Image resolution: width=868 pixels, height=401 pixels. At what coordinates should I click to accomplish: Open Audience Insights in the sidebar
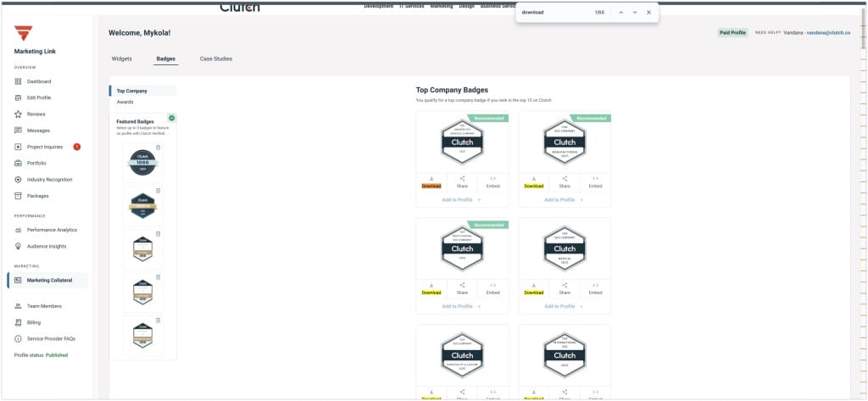[x=47, y=246]
